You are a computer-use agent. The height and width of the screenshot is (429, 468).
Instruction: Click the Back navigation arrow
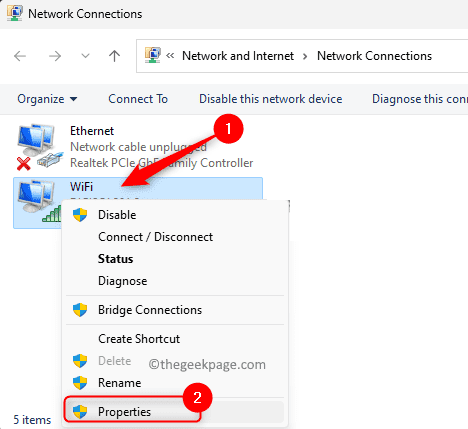click(20, 56)
